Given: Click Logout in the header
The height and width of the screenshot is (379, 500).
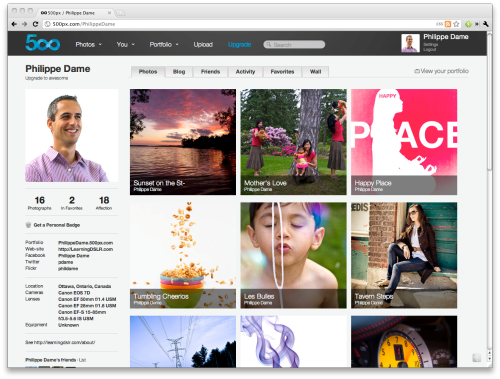Looking at the screenshot, I should (x=430, y=49).
